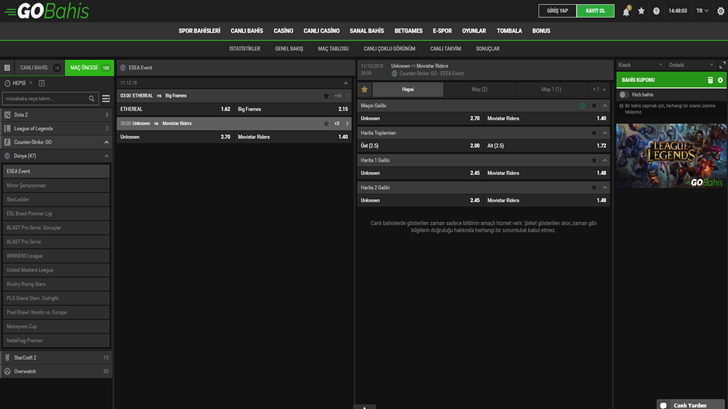Collapse the Maçın Galibi market

[x=604, y=106]
